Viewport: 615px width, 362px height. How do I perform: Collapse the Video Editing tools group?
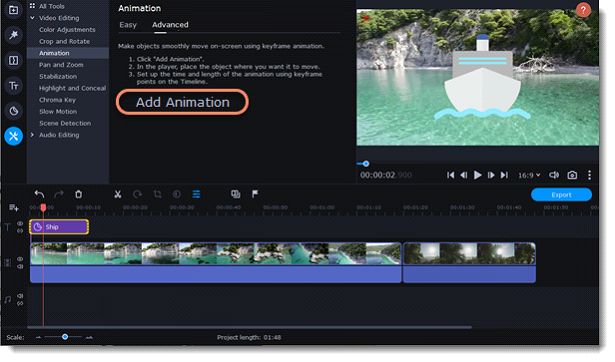[x=32, y=18]
